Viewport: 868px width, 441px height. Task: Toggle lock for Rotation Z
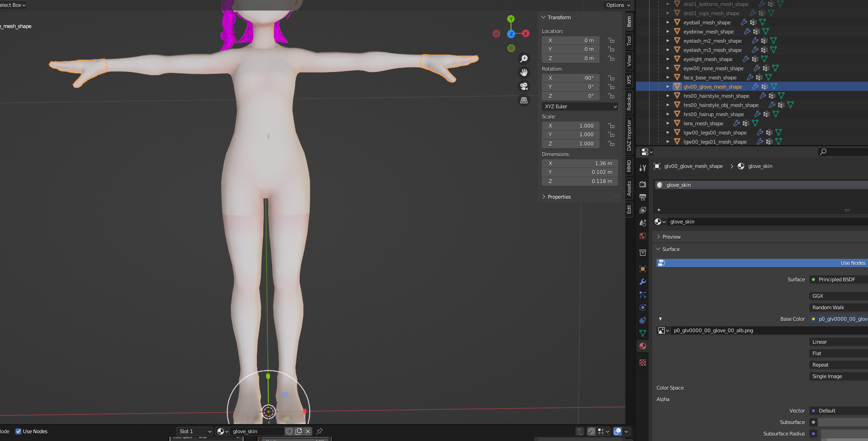(611, 96)
